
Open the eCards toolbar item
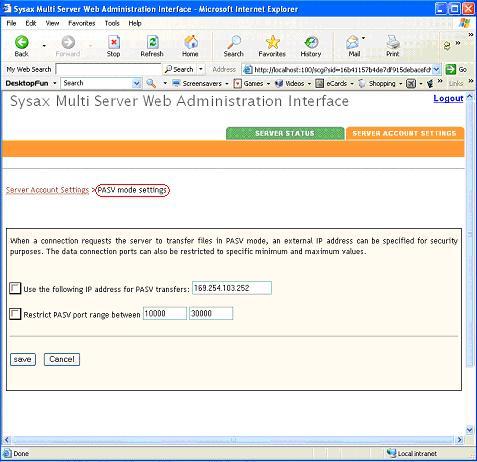(331, 83)
